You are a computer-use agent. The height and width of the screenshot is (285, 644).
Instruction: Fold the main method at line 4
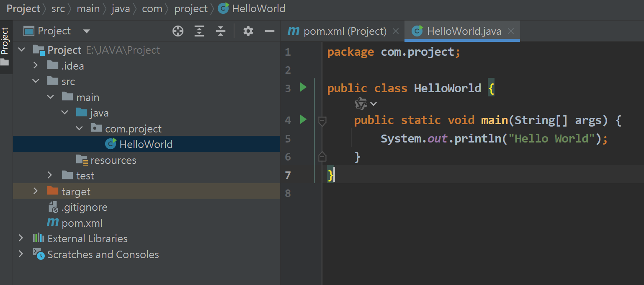pos(322,121)
